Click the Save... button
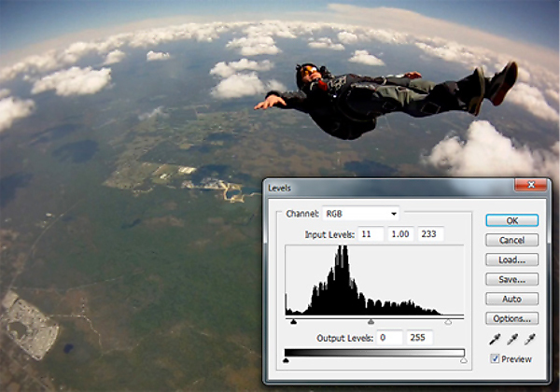560x392 pixels. coord(511,279)
